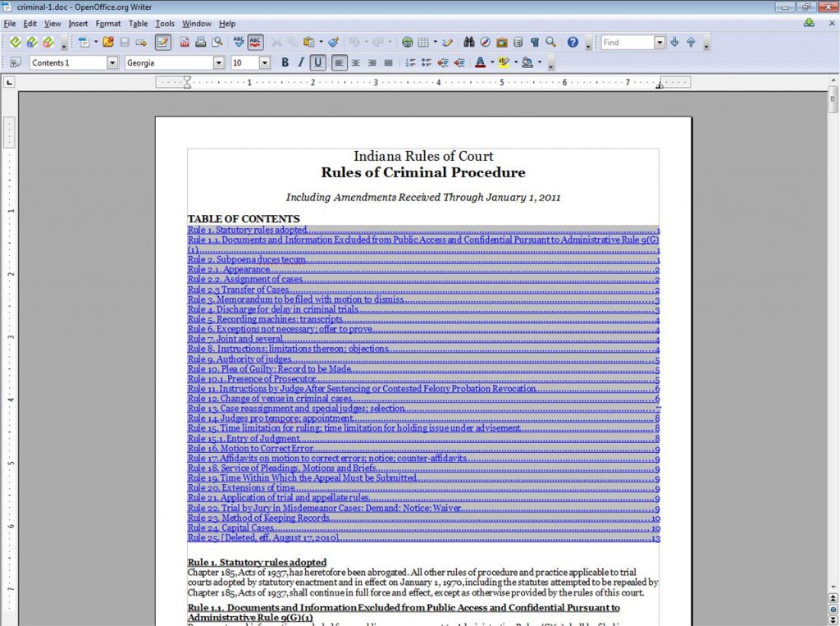Image resolution: width=840 pixels, height=626 pixels.
Task: Activate the Format Paintbrush tool
Action: [x=333, y=43]
